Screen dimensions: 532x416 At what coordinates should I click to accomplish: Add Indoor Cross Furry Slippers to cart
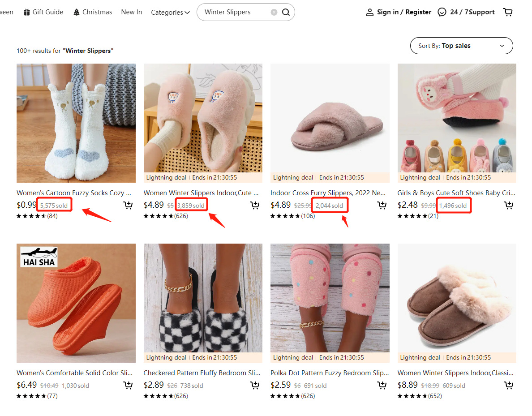382,206
